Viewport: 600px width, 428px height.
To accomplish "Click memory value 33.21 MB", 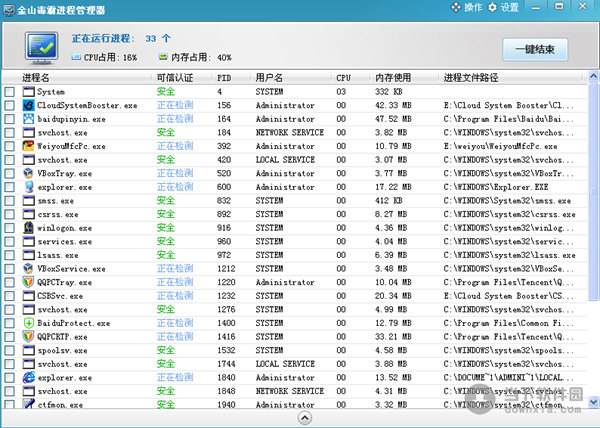I will (x=393, y=337).
